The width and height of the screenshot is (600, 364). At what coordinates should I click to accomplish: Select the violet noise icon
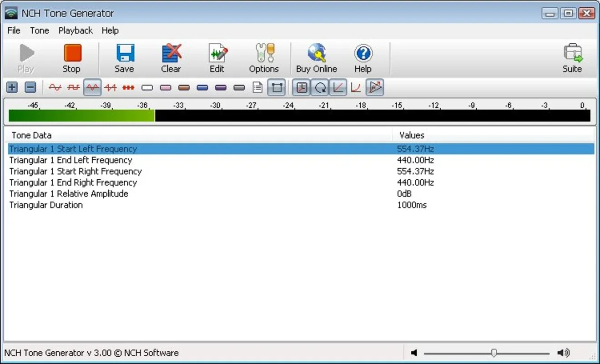221,87
